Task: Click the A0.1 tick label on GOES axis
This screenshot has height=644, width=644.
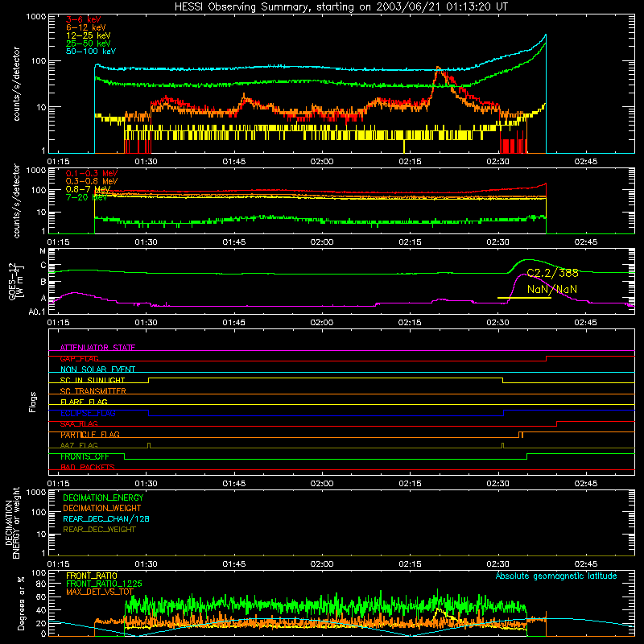Action: tap(36, 312)
